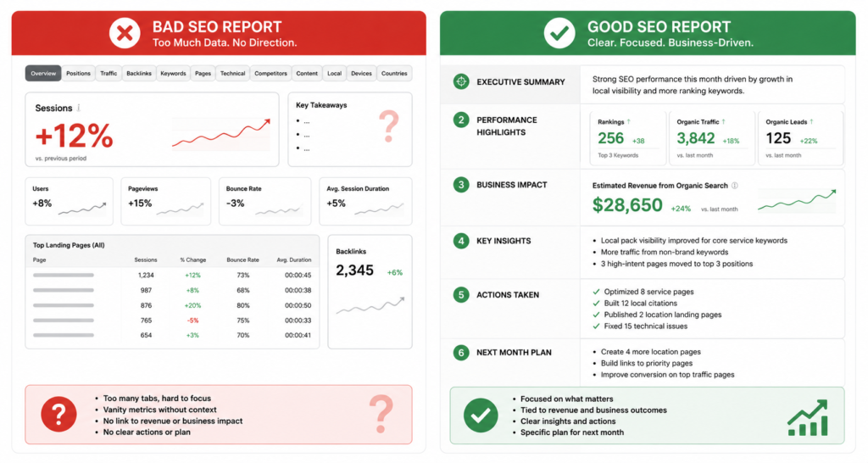
Task: Click the Bounce Rate sparkline chart
Action: pyautogui.click(x=278, y=210)
